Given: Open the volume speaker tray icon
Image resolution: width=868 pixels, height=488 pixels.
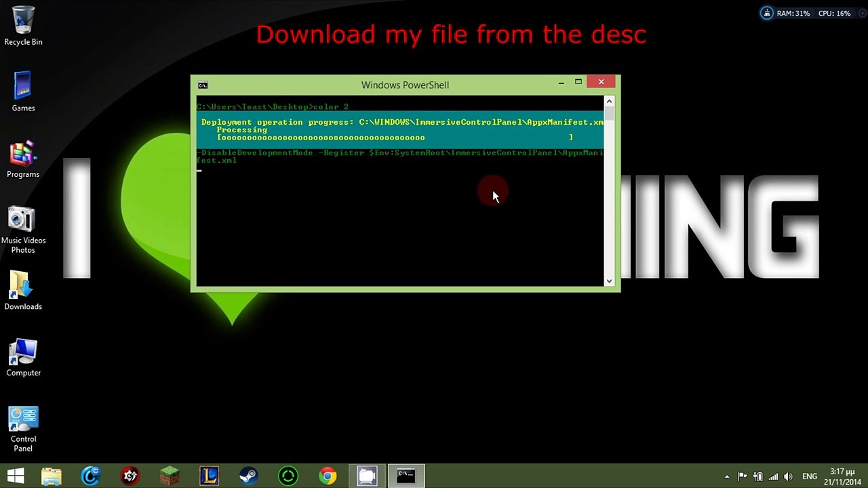Looking at the screenshot, I should tap(788, 476).
